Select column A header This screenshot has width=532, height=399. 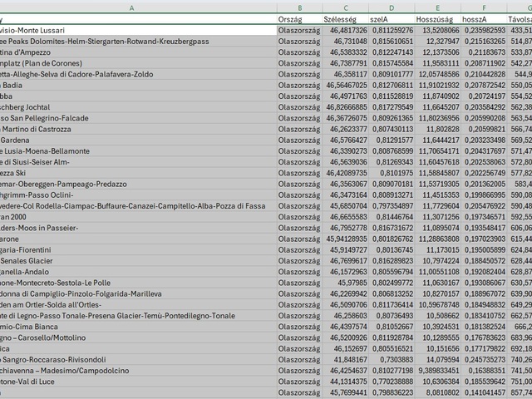click(137, 7)
